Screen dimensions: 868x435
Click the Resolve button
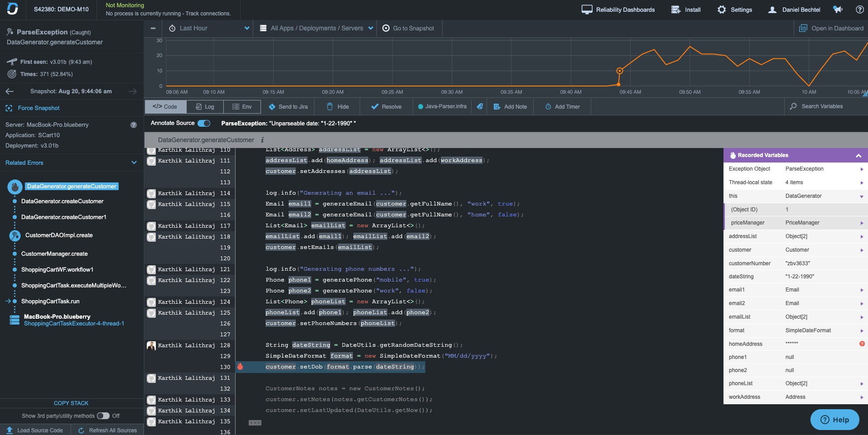386,107
